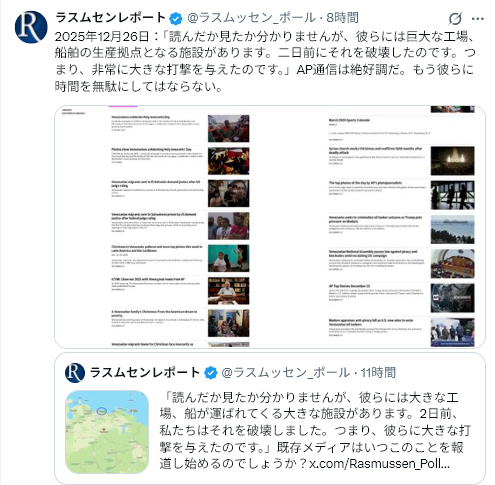Open the right AP news screenshot image
The height and width of the screenshot is (485, 495).
(378, 227)
